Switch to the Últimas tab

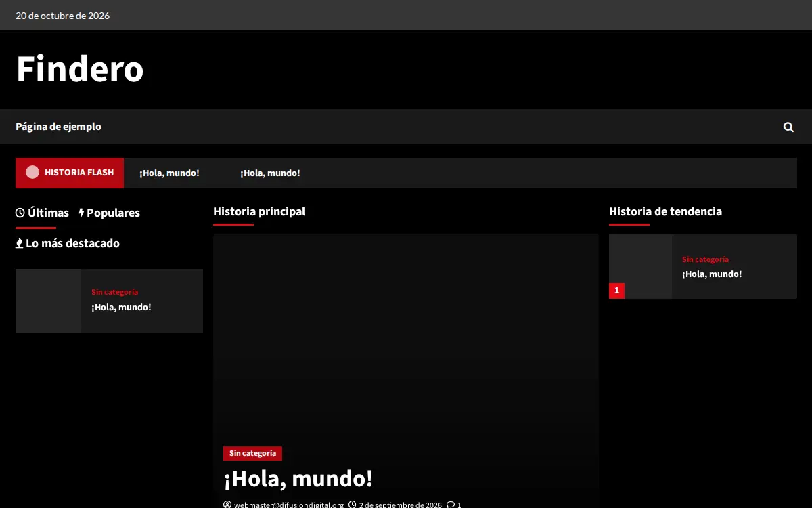pos(42,213)
